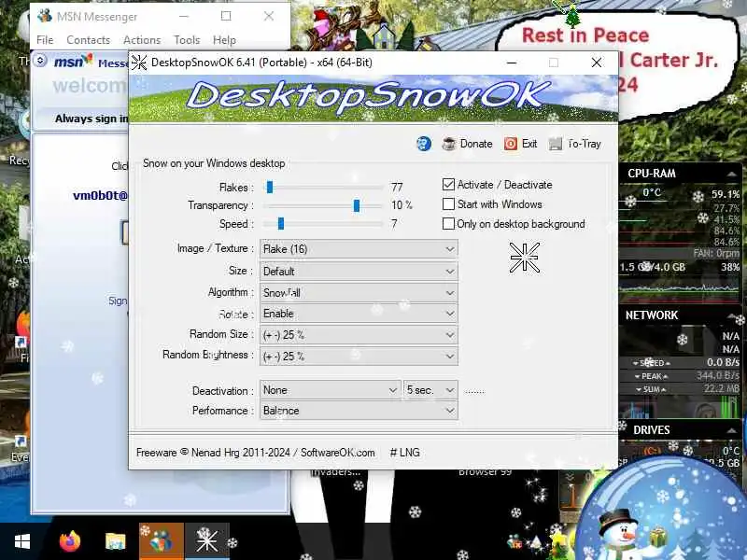Click the MSN Messenger round arrow button

click(40, 61)
